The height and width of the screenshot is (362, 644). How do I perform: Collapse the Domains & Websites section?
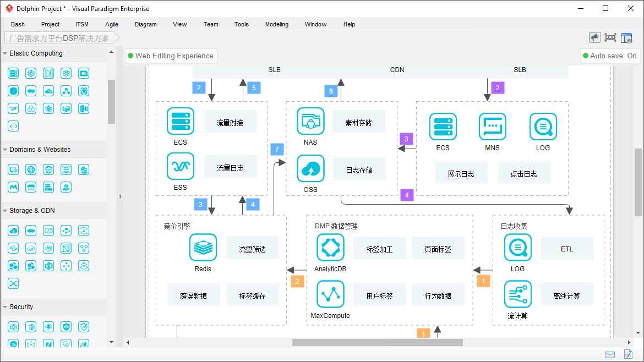point(5,150)
